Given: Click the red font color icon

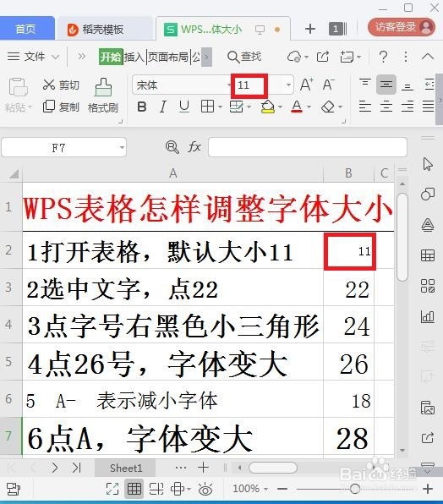Looking at the screenshot, I should 297,107.
